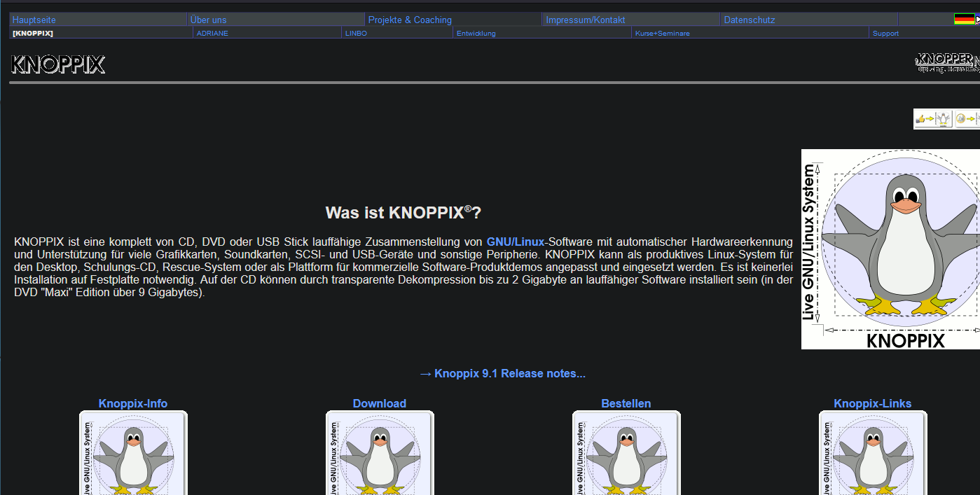The height and width of the screenshot is (495, 980).
Task: Click the KNOPPER.NET logo
Action: click(947, 62)
